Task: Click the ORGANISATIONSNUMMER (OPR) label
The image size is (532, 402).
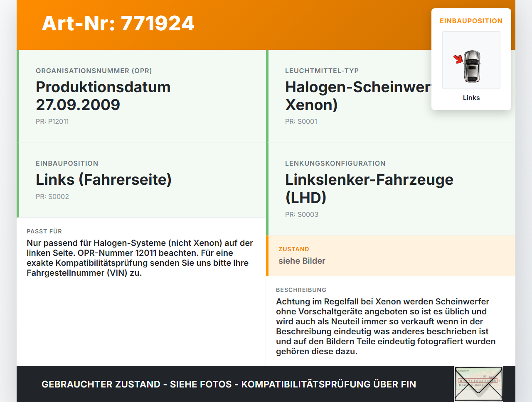Action: (94, 71)
